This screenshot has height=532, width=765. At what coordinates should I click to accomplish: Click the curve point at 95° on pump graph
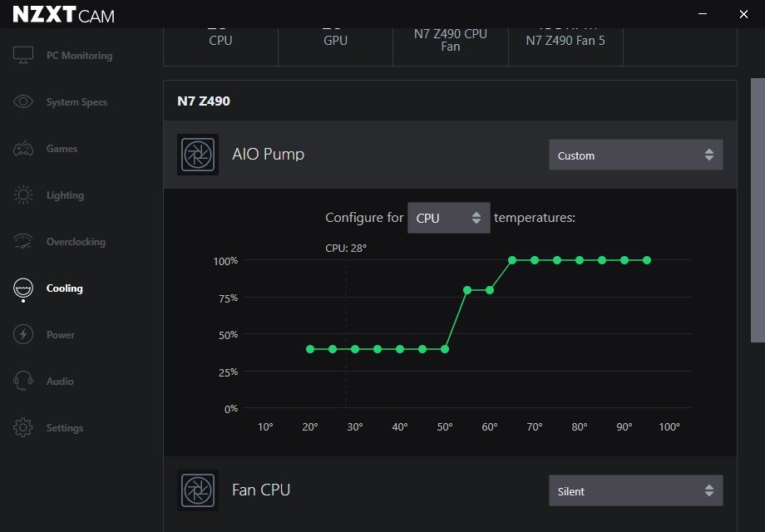646,260
